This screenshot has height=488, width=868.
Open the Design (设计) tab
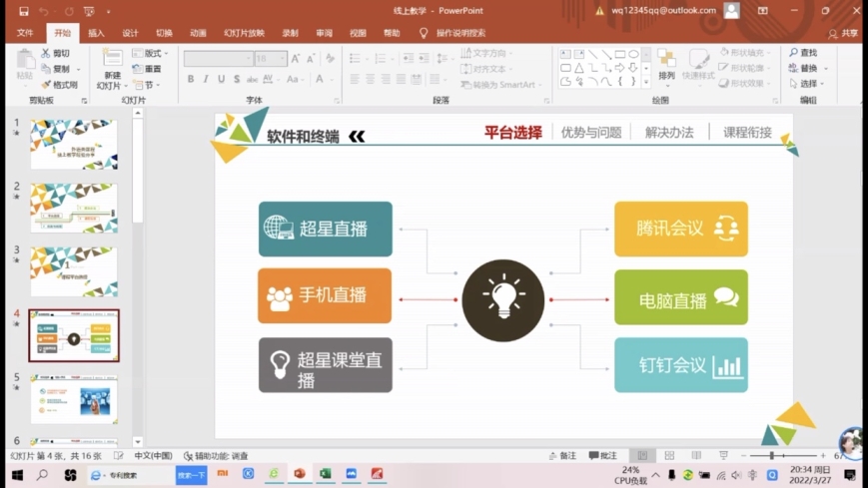point(130,33)
